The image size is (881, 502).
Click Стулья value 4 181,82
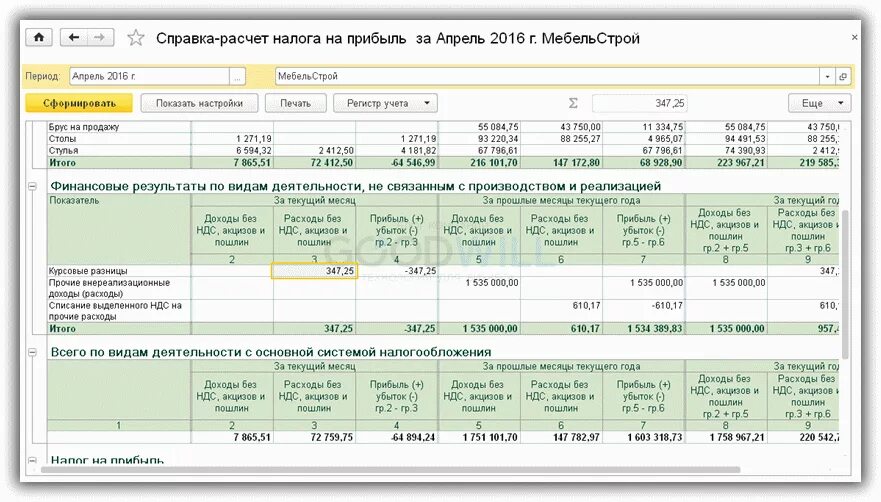(418, 151)
